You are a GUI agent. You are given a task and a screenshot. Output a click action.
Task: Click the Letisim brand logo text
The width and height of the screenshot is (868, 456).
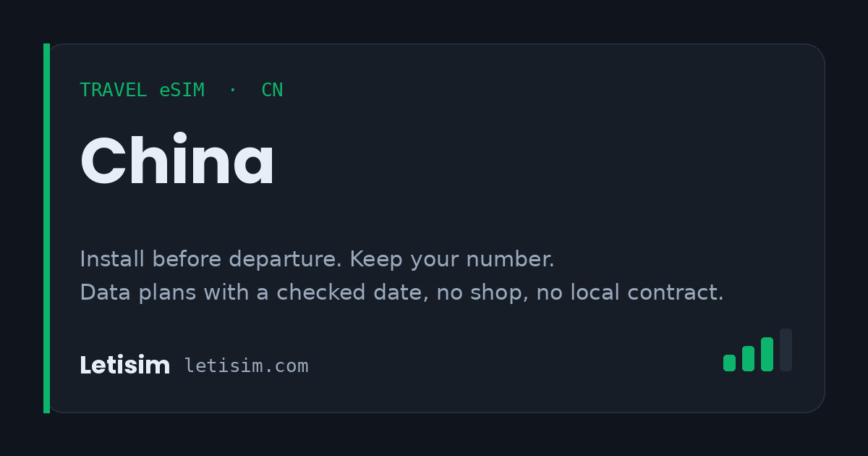pyautogui.click(x=124, y=366)
